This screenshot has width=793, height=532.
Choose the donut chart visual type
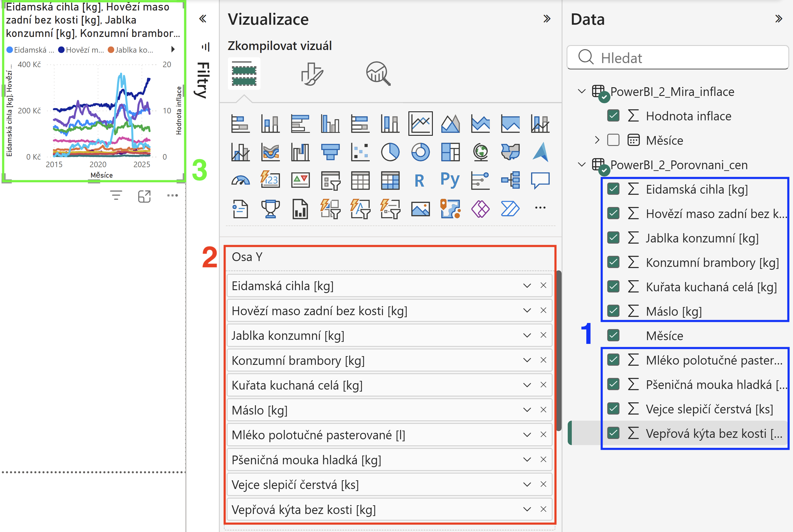tap(420, 152)
